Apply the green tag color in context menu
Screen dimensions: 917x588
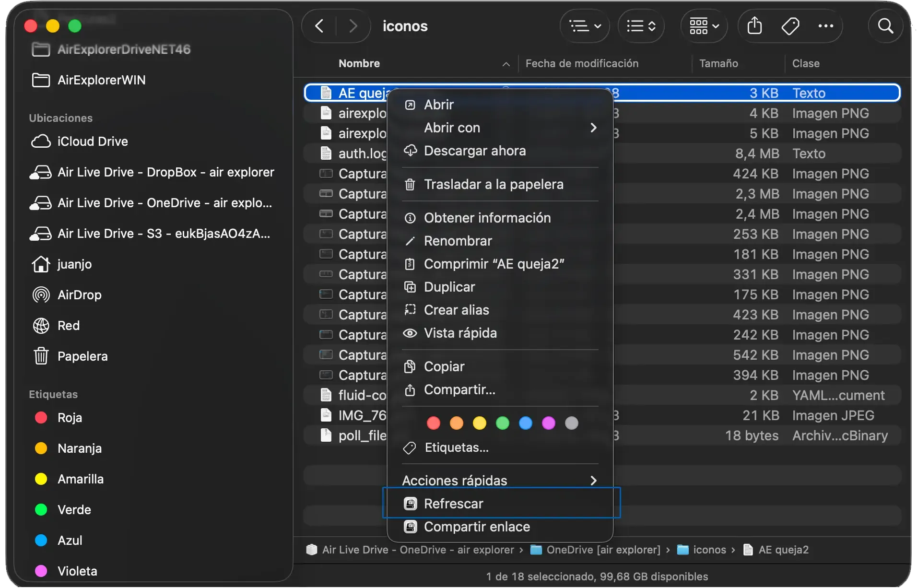pos(503,423)
